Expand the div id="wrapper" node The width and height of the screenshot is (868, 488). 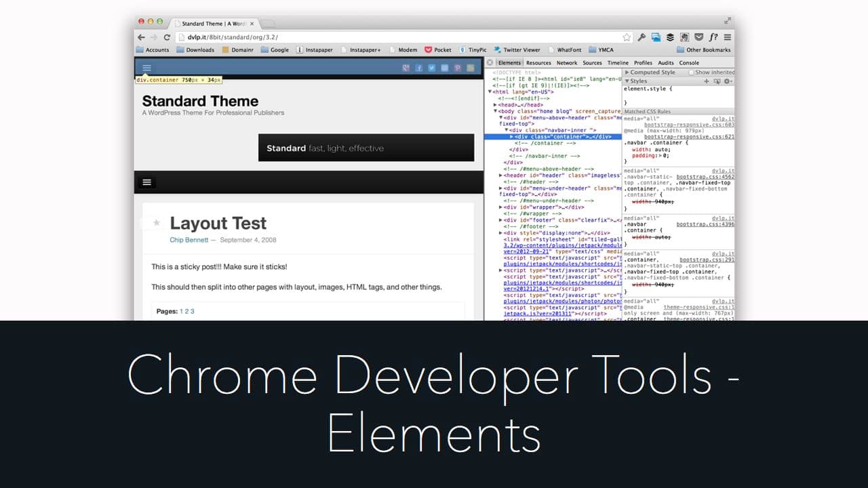pos(501,207)
